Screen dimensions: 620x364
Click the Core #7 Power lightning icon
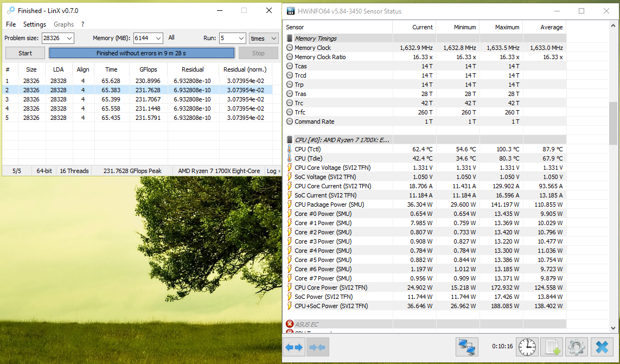[x=290, y=278]
